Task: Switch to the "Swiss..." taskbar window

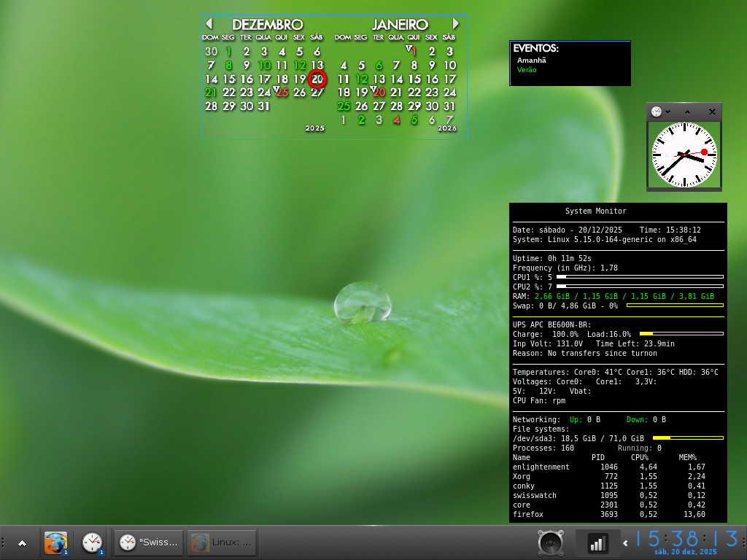Action: coord(149,542)
